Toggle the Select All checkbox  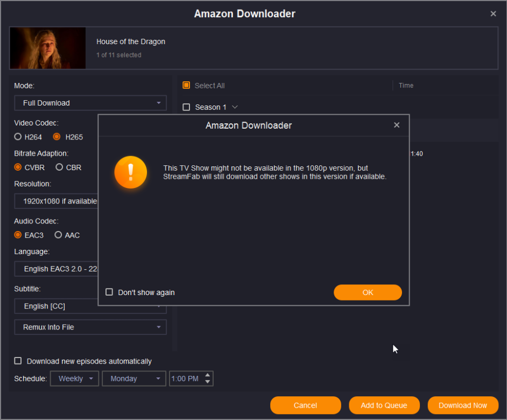[x=186, y=86]
